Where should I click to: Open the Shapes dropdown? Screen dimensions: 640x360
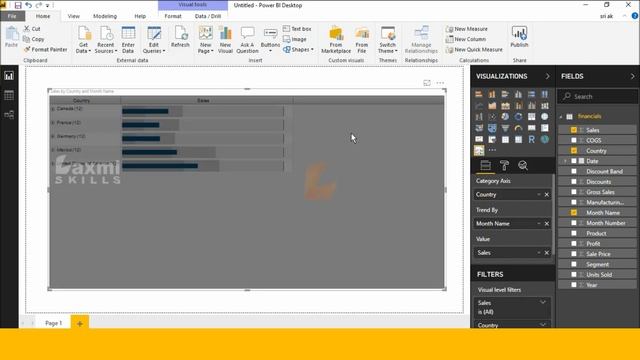[298, 49]
